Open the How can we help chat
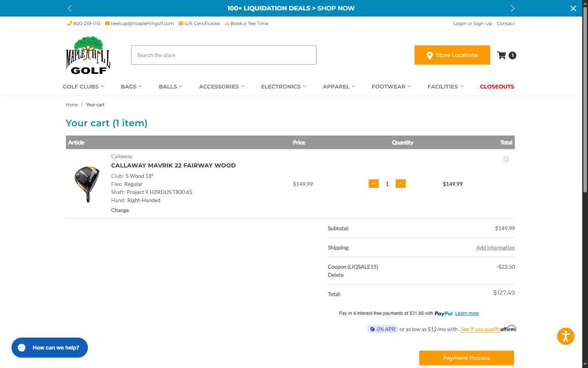Image resolution: width=588 pixels, height=368 pixels. pos(50,348)
